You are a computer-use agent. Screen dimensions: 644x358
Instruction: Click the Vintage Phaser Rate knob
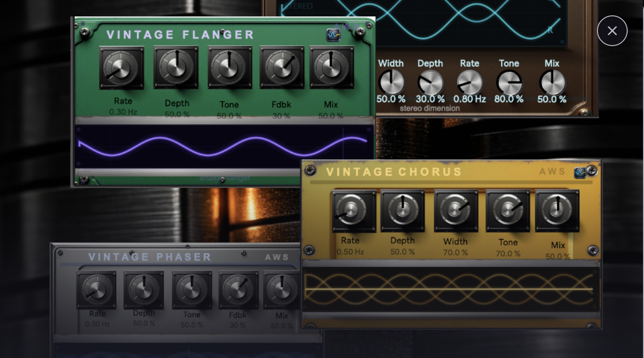point(96,290)
